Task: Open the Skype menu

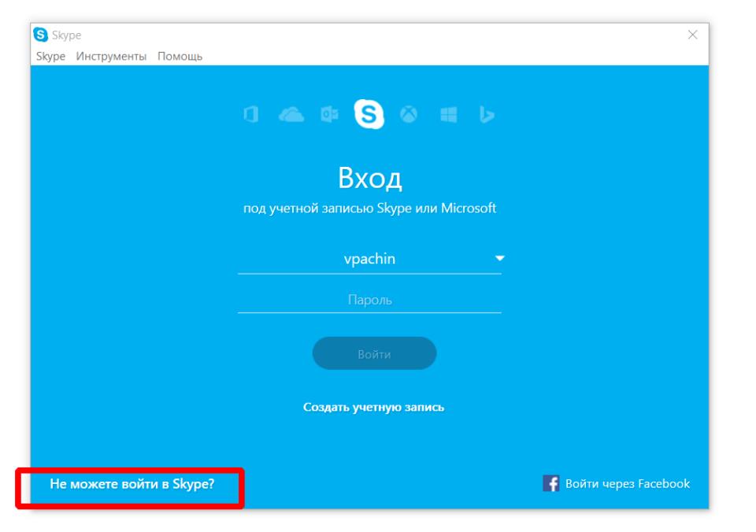Action: point(50,57)
